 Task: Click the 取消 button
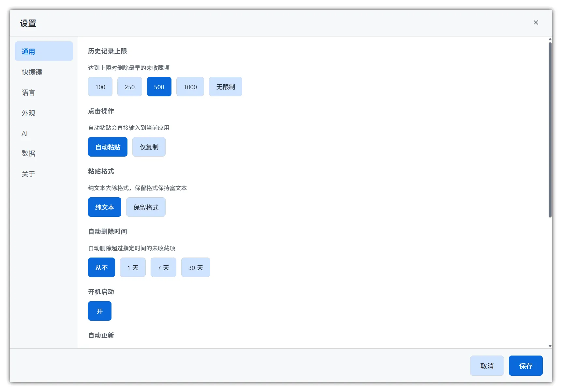[487, 366]
